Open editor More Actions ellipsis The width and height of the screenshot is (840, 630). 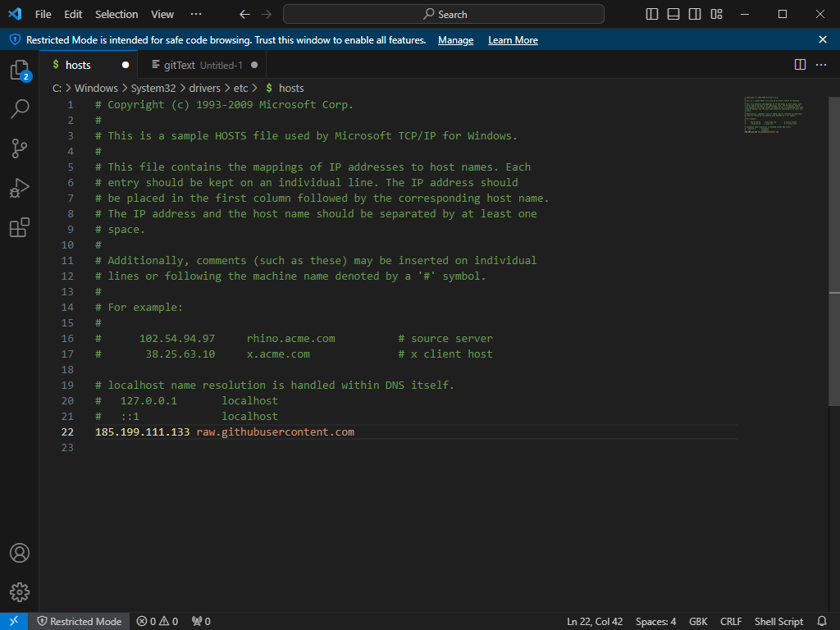tap(821, 65)
